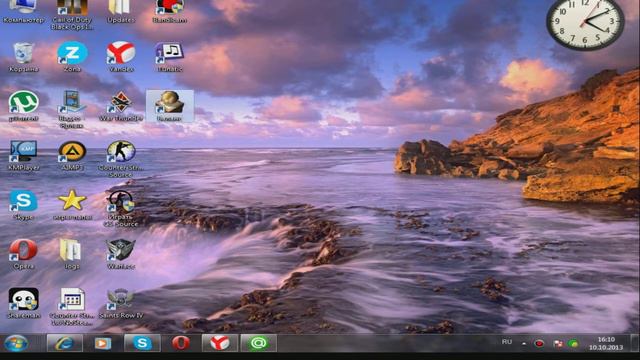Open the video card shortcut beside uTorrent

coord(72,109)
